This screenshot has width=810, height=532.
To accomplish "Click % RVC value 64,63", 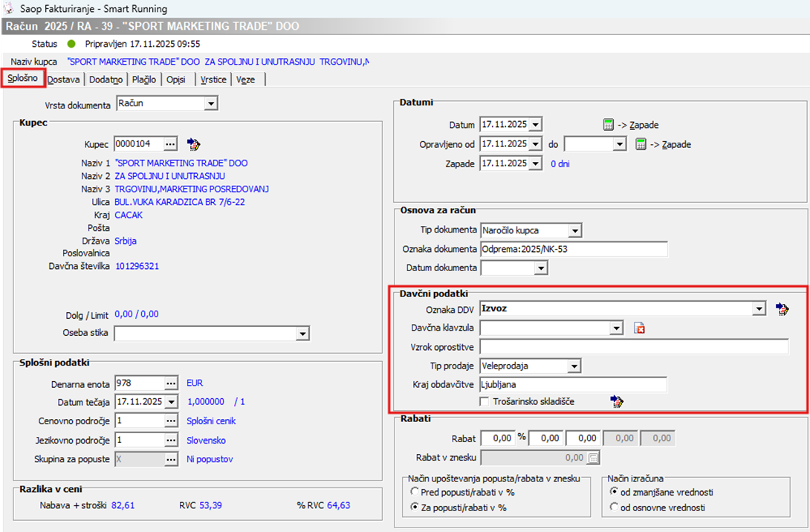I will tap(338, 505).
